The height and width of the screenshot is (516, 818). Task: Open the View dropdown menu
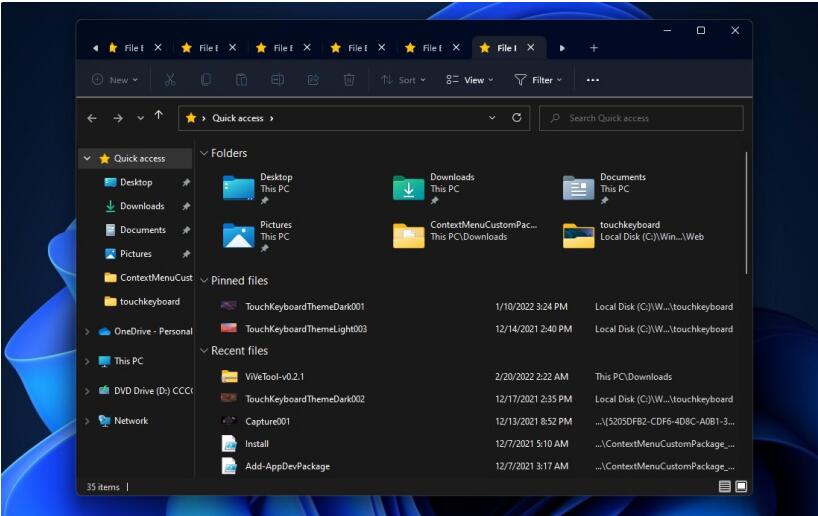click(x=470, y=80)
